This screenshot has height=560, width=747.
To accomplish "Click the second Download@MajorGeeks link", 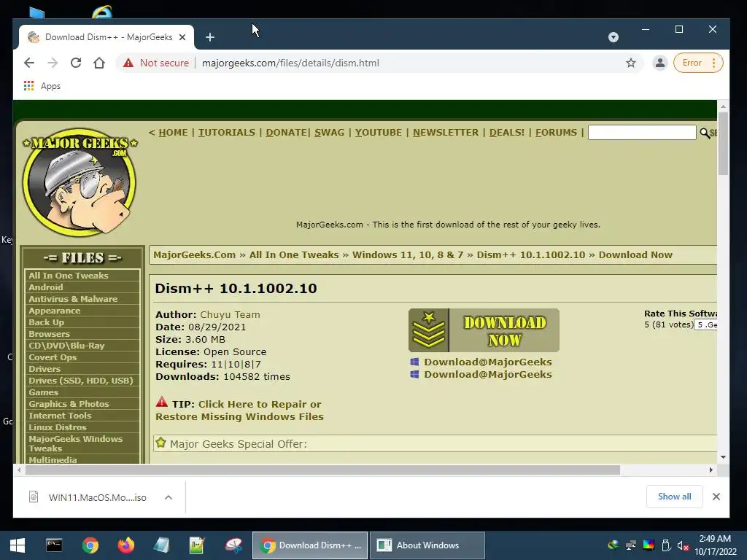I will click(488, 374).
